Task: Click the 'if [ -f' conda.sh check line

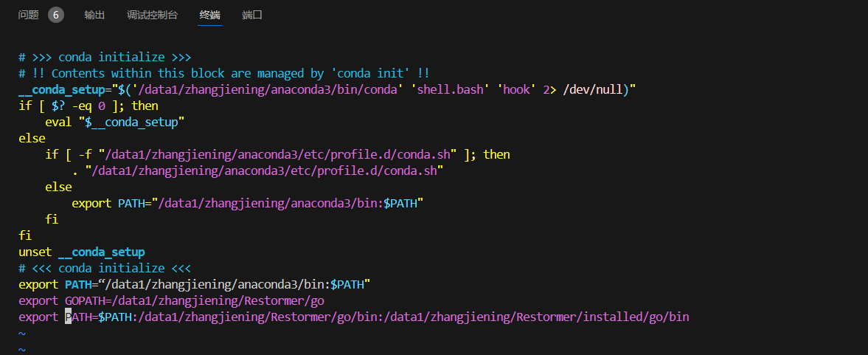Action: click(277, 154)
